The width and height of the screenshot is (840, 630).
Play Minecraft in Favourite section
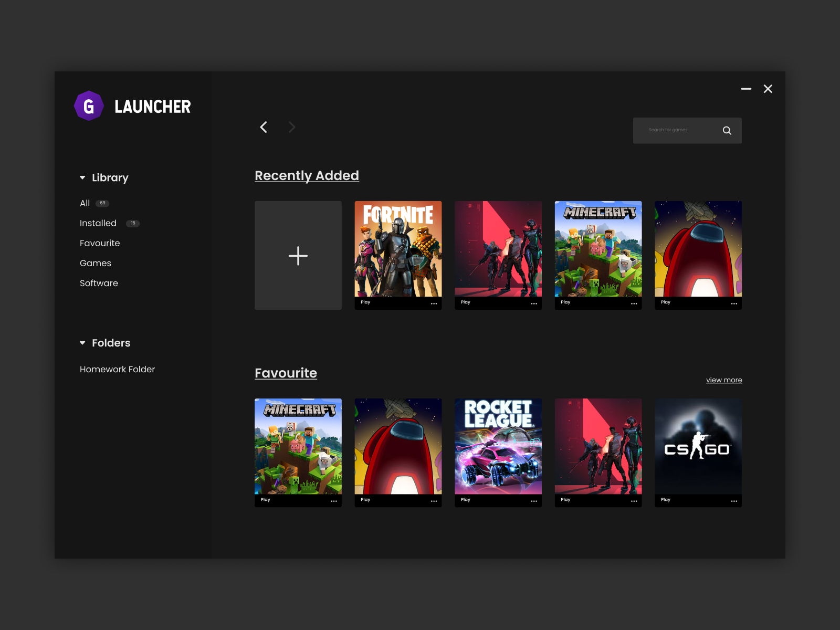(x=266, y=500)
